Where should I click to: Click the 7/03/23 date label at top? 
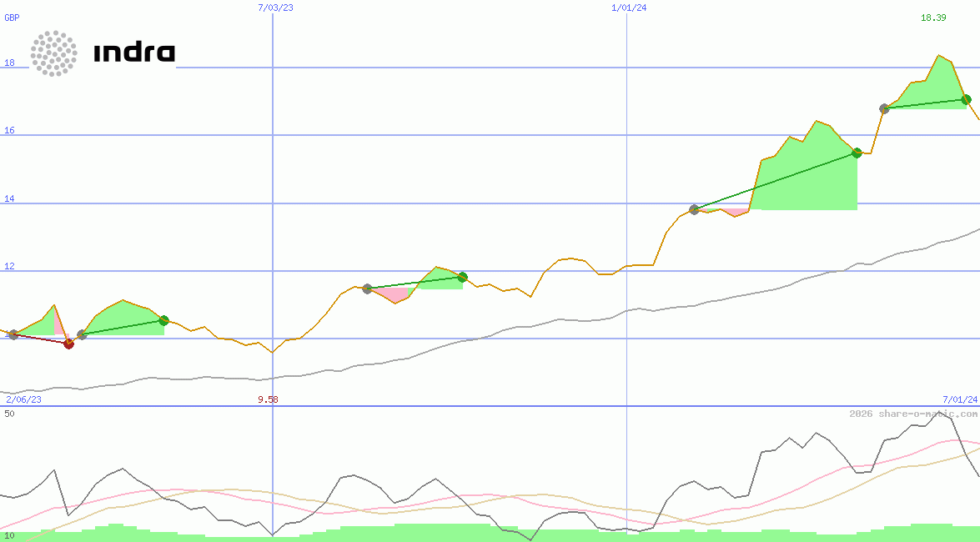tap(276, 8)
